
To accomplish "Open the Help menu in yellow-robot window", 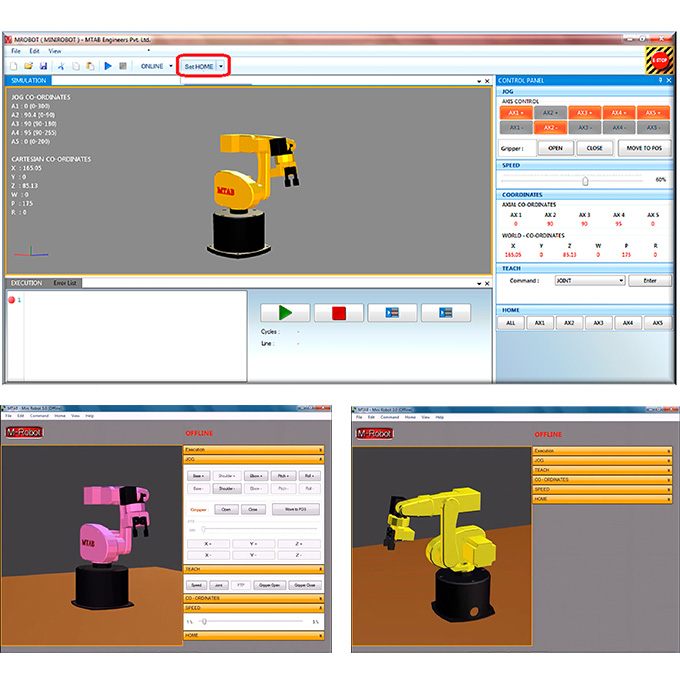I will pyautogui.click(x=440, y=417).
